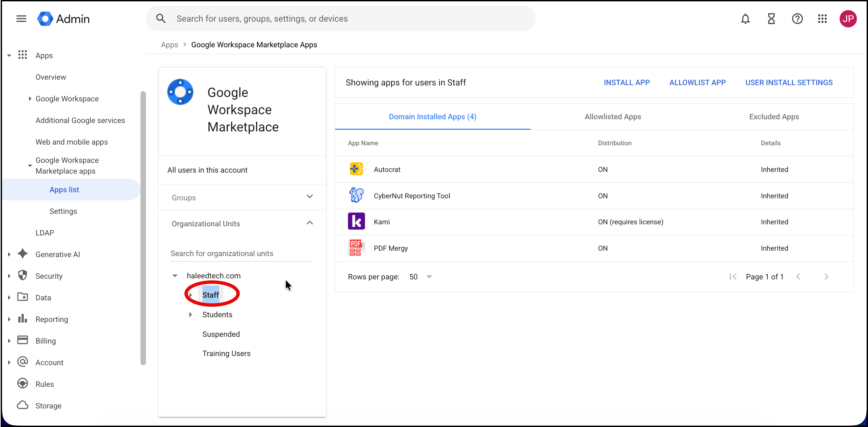Click the Storage cloud icon

point(23,405)
